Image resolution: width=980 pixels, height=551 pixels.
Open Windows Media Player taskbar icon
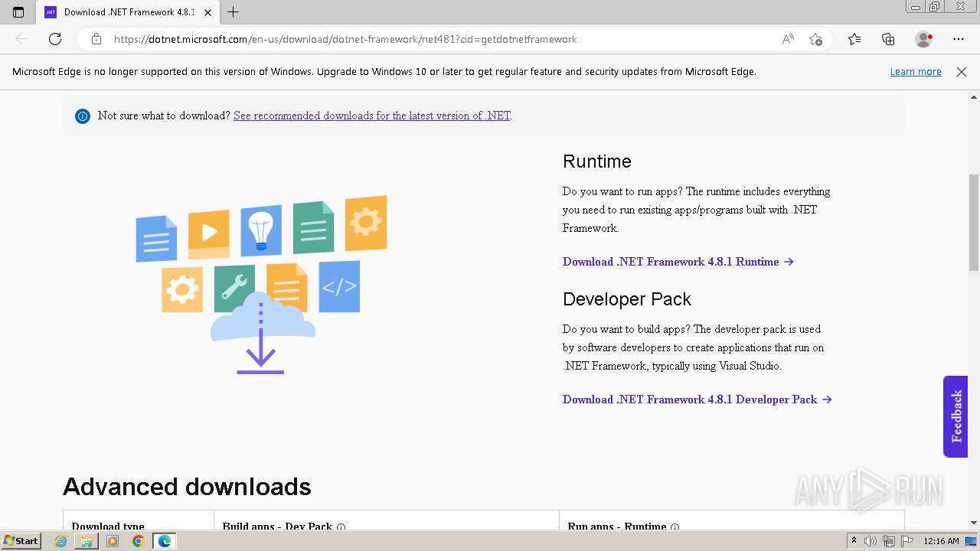(113, 541)
